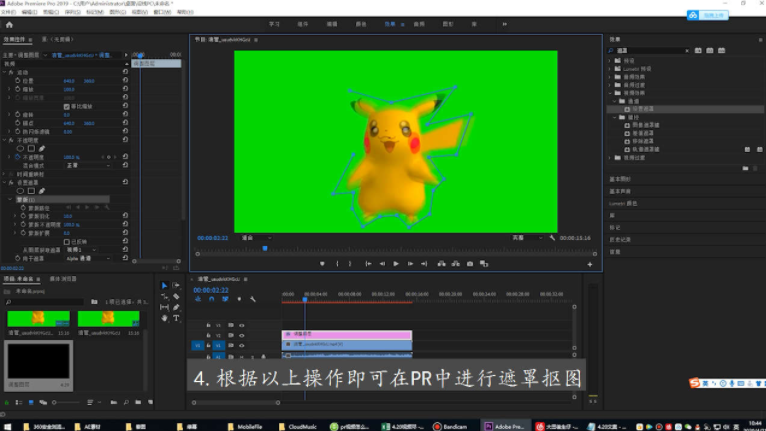Viewport: 766px width, 431px height.
Task: Expand the Lumetri presets folder
Action: (610, 69)
